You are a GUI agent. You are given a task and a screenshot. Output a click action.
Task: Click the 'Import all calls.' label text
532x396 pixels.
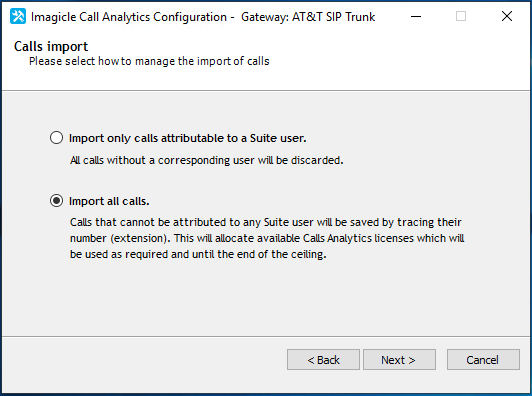(109, 201)
